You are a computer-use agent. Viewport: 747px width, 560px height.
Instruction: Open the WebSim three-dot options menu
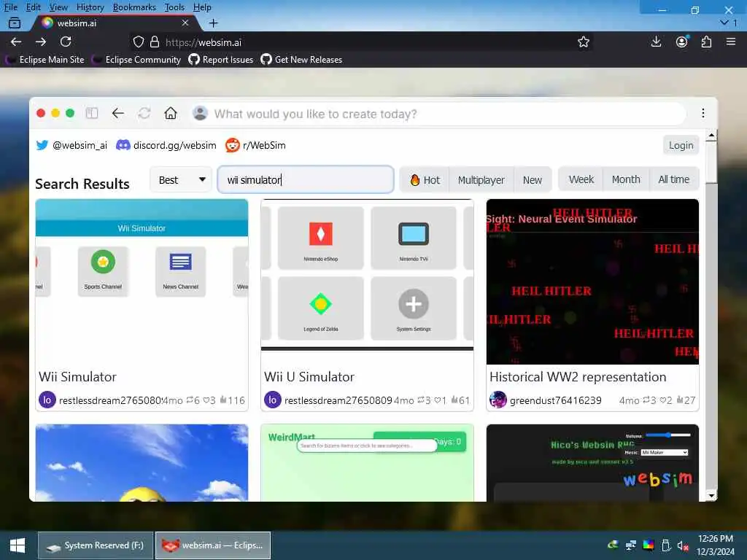[x=703, y=113]
